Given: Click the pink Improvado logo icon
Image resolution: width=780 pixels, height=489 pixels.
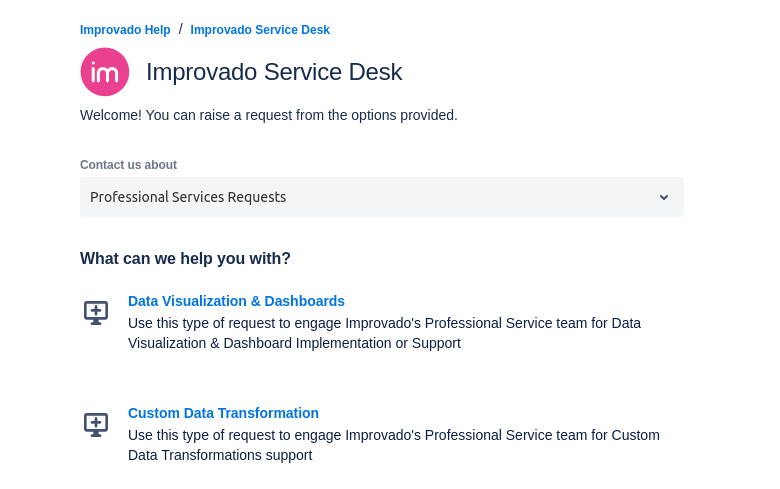Looking at the screenshot, I should (105, 72).
